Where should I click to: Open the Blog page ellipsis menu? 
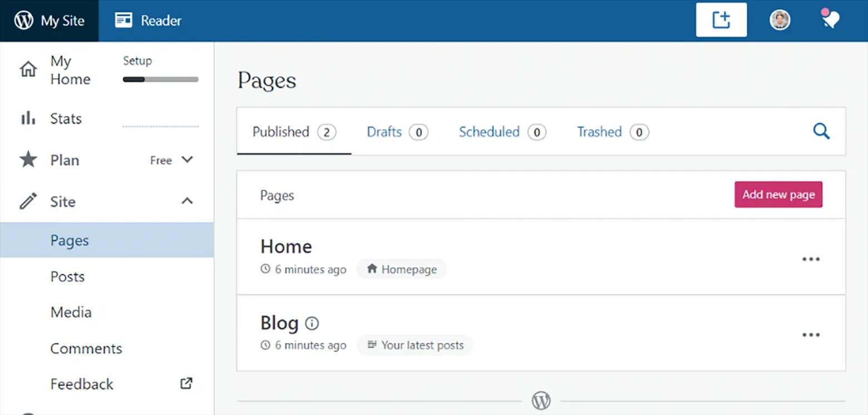(x=811, y=335)
